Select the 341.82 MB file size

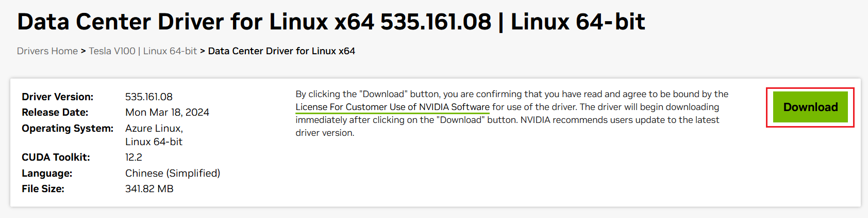(x=149, y=189)
